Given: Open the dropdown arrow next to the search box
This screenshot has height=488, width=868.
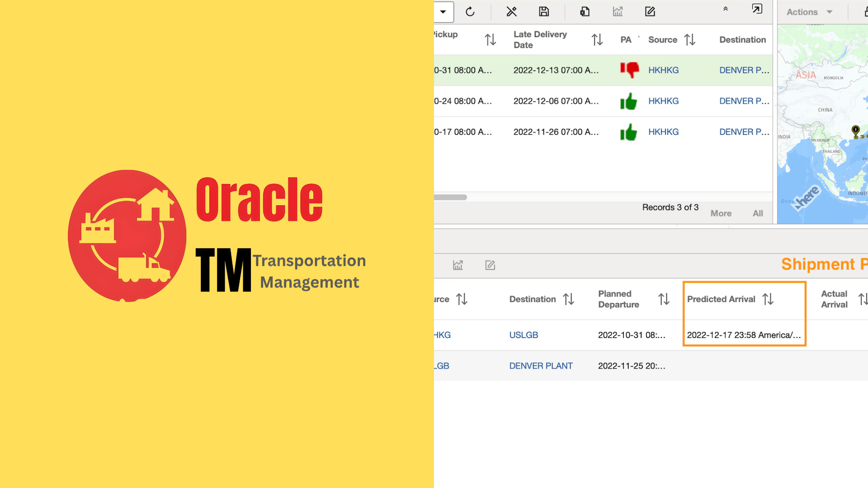Looking at the screenshot, I should (x=443, y=12).
